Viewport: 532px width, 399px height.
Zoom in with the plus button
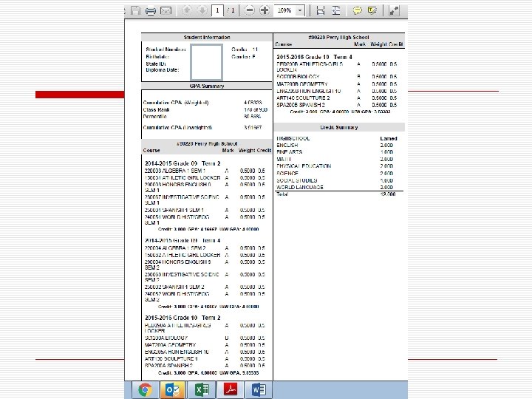click(x=265, y=10)
